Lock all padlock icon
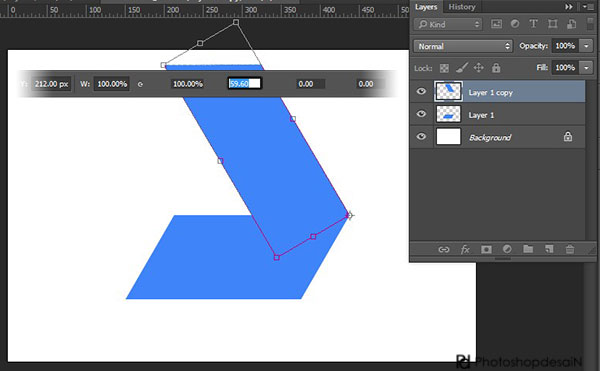Viewport: 600px width, 371px height. coord(496,68)
